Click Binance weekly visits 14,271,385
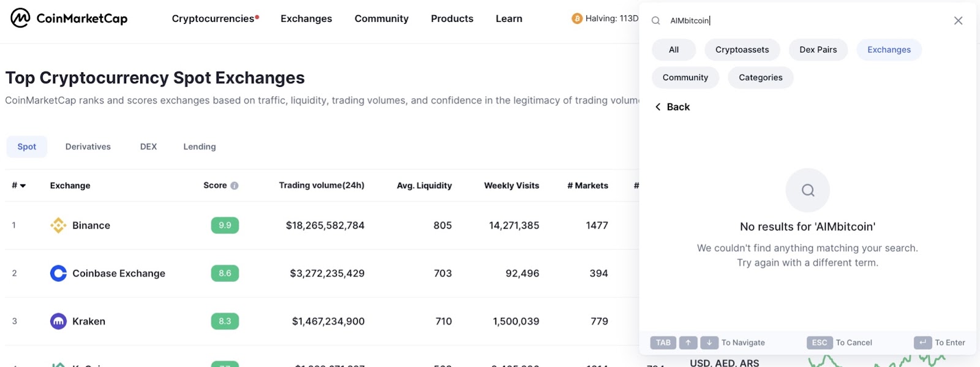 (514, 225)
